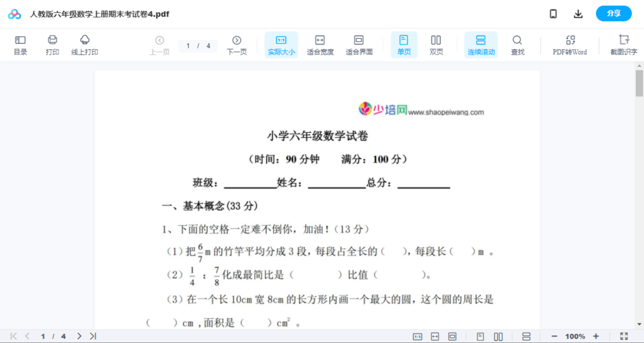Open mobile view with the phone icon
Screen dimensions: 644x343
point(553,13)
